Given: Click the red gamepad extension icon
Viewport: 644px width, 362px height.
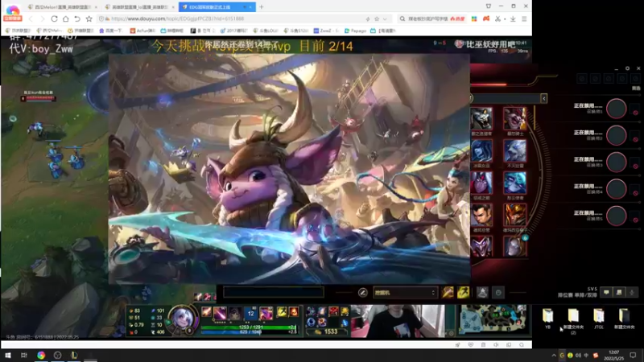Looking at the screenshot, I should point(486,19).
